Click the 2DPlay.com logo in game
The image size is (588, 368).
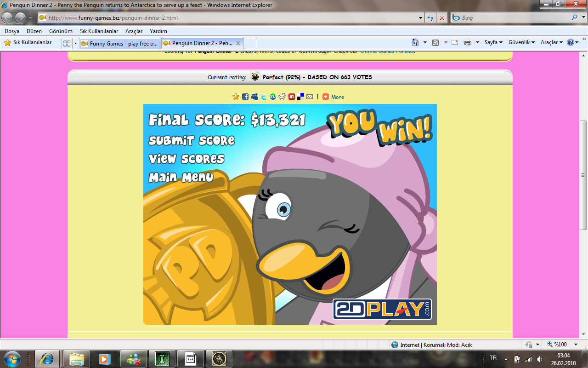382,309
